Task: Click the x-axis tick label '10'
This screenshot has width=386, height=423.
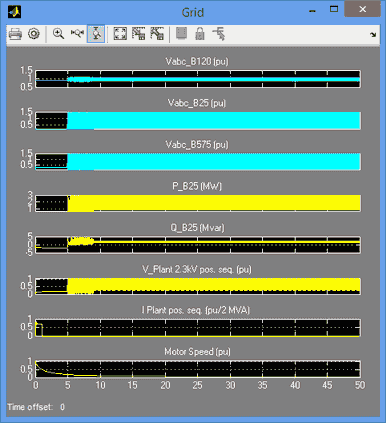Action: pos(100,385)
